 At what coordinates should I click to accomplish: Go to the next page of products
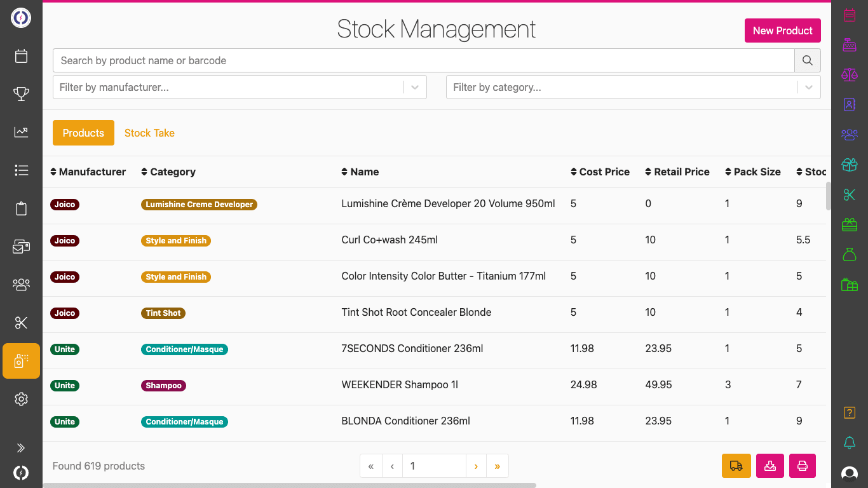click(476, 466)
